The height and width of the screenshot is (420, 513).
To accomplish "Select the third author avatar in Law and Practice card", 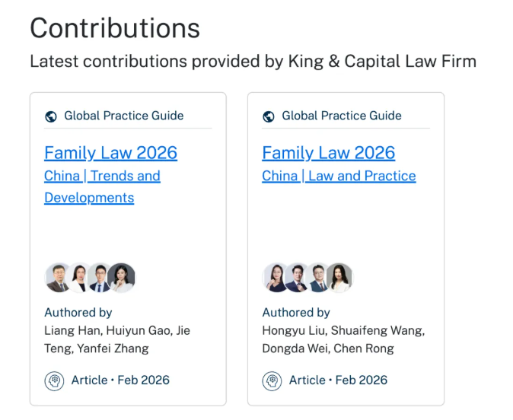I will (x=318, y=278).
